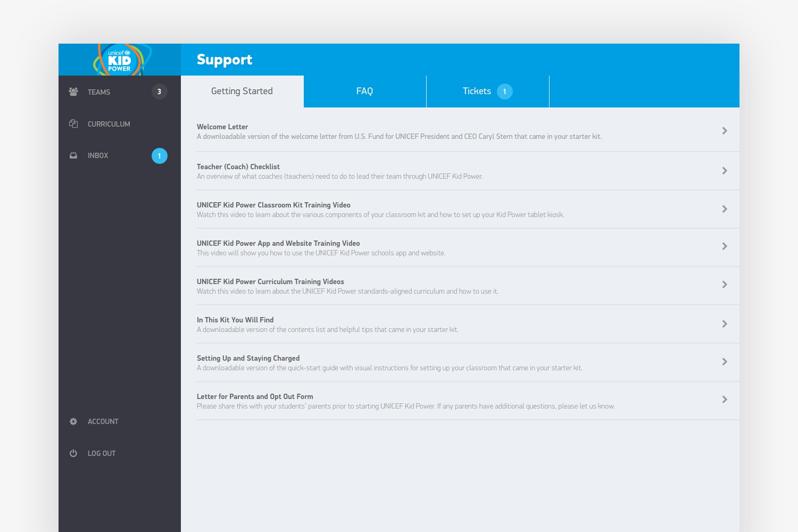Click the Inbox unread badge showing 1
The image size is (798, 532).
(160, 156)
